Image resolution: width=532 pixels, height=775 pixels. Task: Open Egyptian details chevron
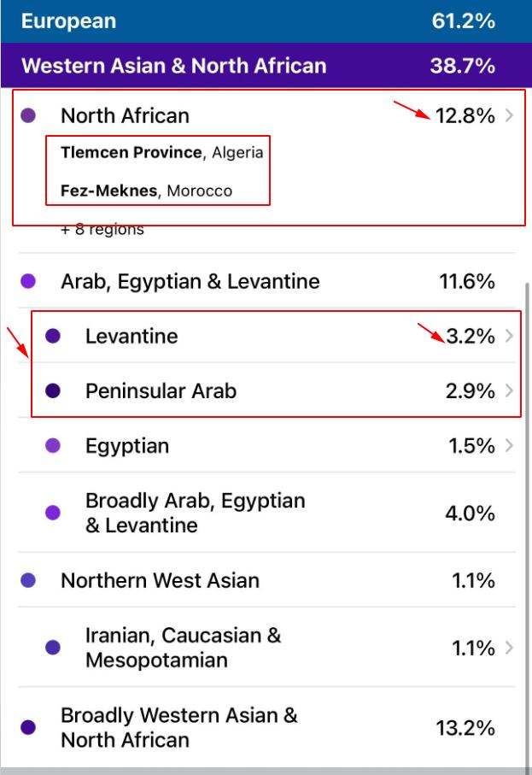510,446
